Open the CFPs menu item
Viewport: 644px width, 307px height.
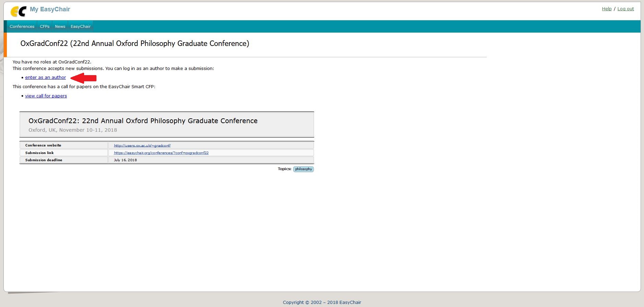[45, 26]
